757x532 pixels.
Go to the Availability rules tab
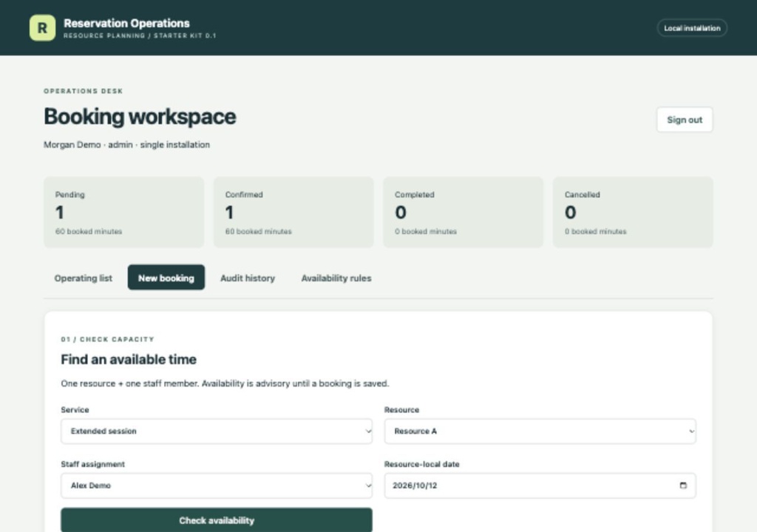336,278
